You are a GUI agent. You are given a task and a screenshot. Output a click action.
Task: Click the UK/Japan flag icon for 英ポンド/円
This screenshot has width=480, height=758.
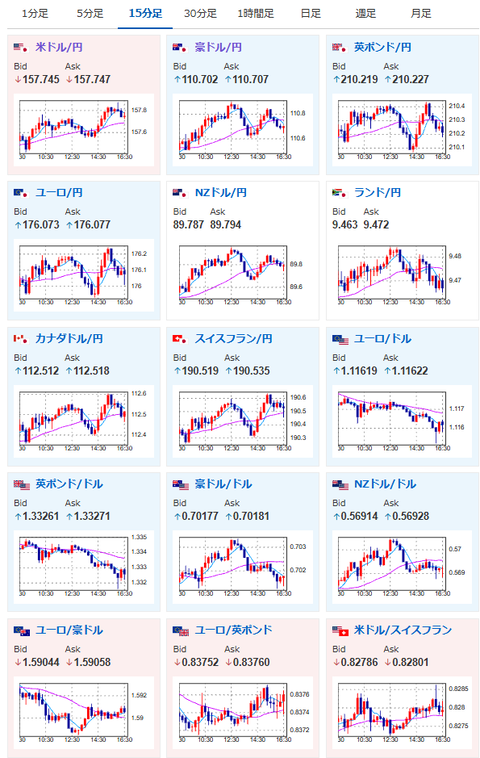(x=339, y=47)
